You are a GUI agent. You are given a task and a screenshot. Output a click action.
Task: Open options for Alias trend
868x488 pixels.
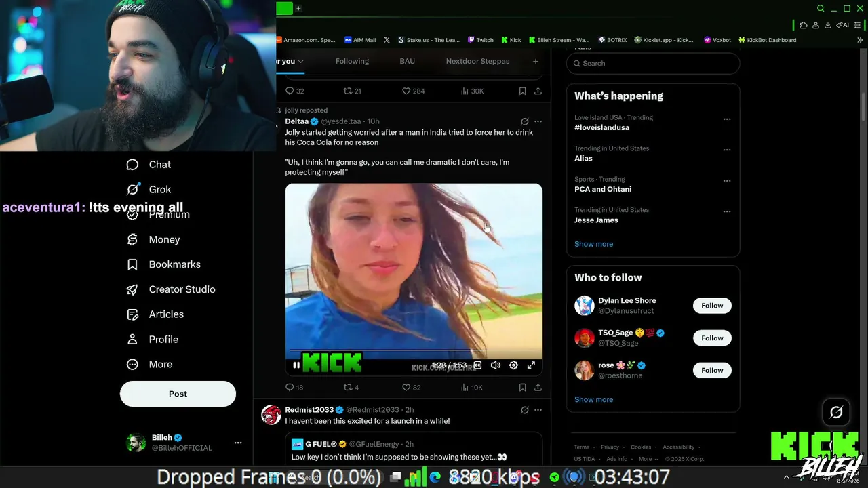pos(727,150)
